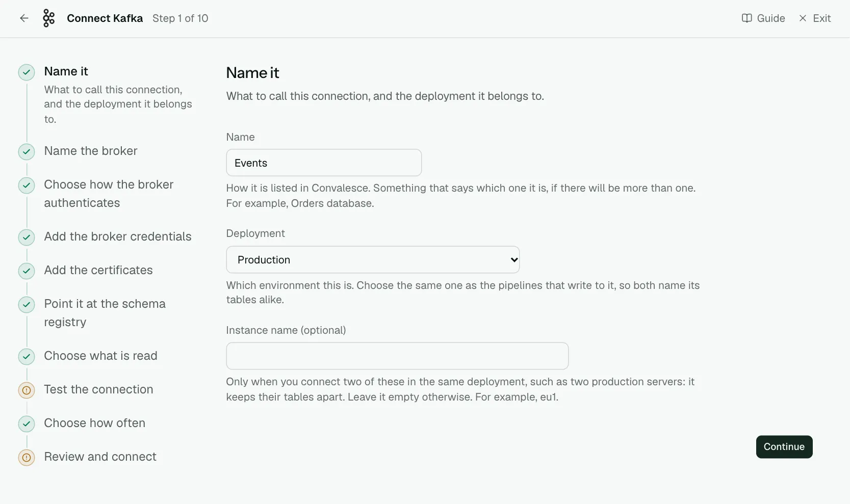Open the Review and connect step
The height and width of the screenshot is (504, 850).
[x=100, y=457]
